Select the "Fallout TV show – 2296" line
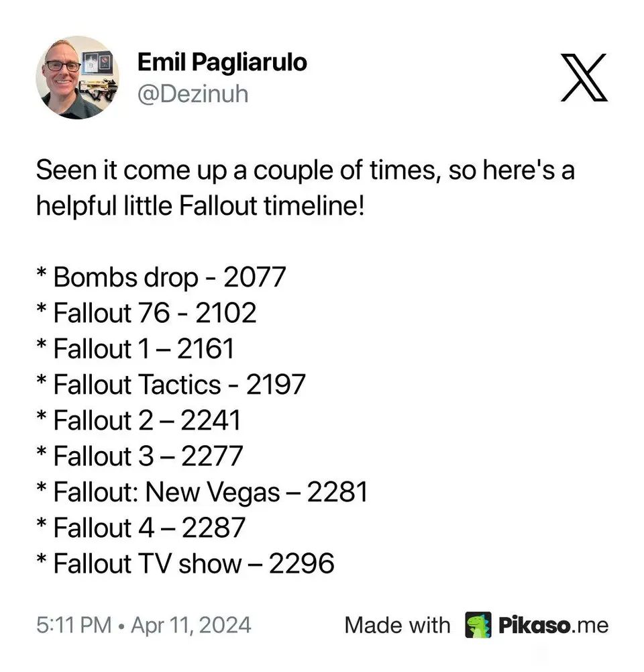Image resolution: width=644 pixels, height=672 pixels. [x=185, y=564]
